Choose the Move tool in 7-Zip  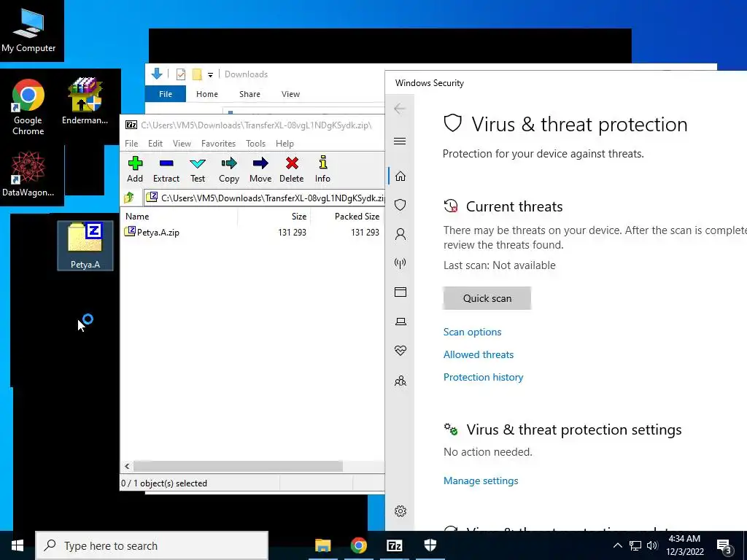[x=260, y=169]
